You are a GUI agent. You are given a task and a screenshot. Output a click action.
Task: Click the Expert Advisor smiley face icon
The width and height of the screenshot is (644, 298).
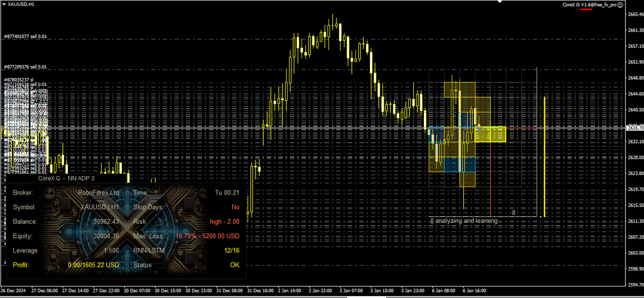[620, 4]
